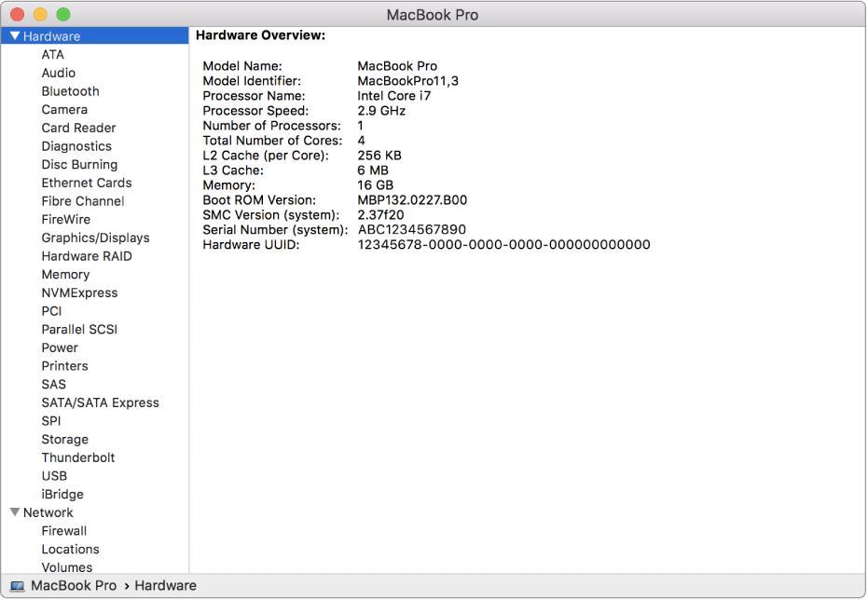Screen dimensions: 868x600
Task: Click the Hardware UUID value
Action: click(503, 244)
